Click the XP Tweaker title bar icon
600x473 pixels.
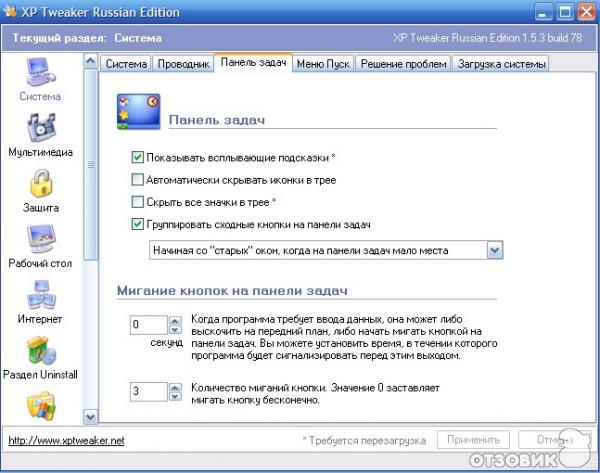coord(10,11)
